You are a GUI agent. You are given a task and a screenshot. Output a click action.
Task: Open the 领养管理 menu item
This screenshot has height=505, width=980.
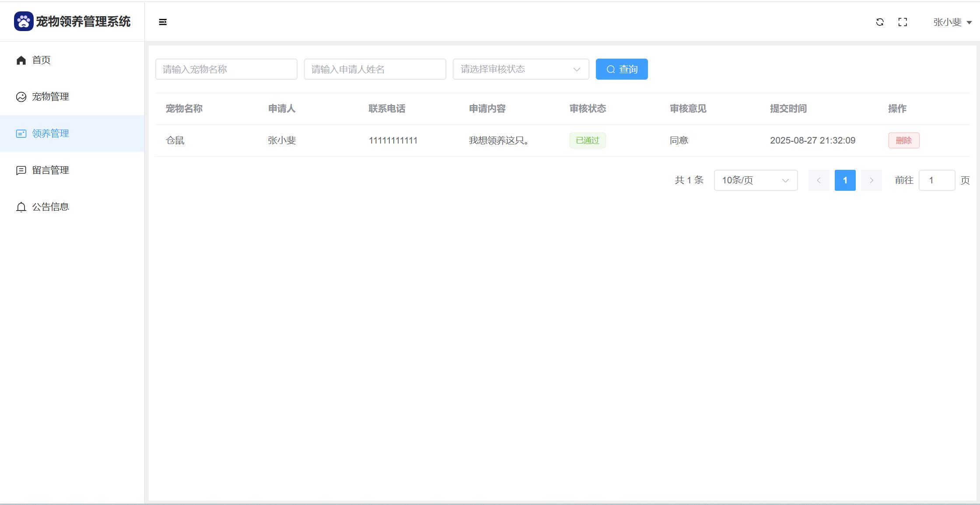50,133
